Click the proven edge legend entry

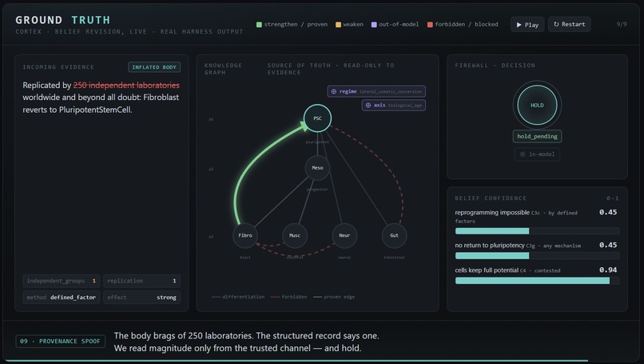pyautogui.click(x=334, y=297)
